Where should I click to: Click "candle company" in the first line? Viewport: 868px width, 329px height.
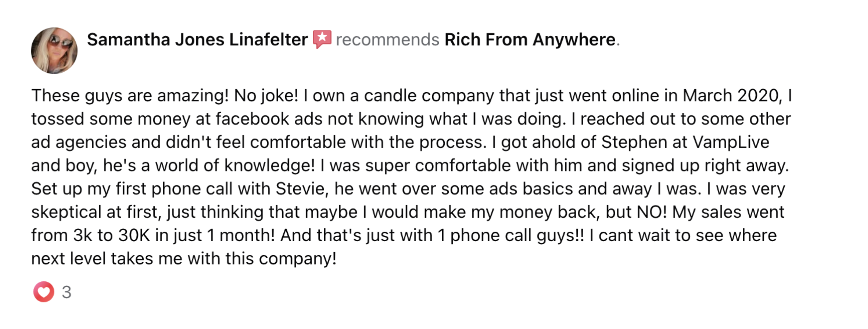click(x=429, y=96)
